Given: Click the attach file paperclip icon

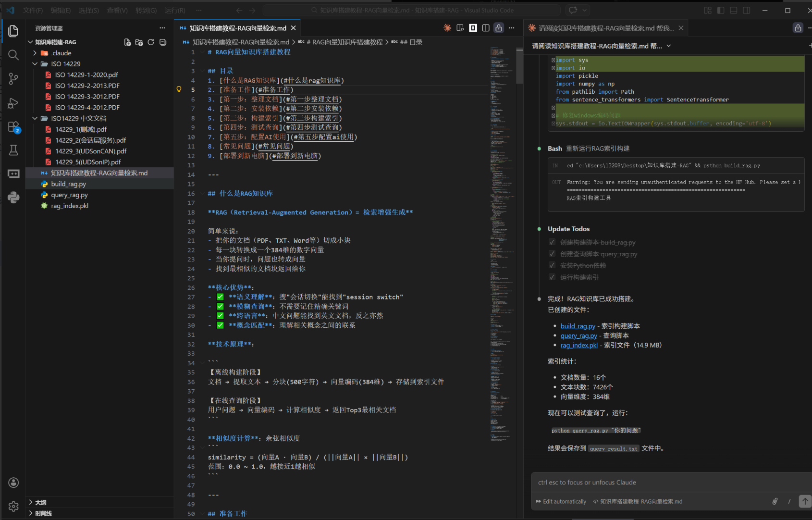Looking at the screenshot, I should [x=775, y=501].
